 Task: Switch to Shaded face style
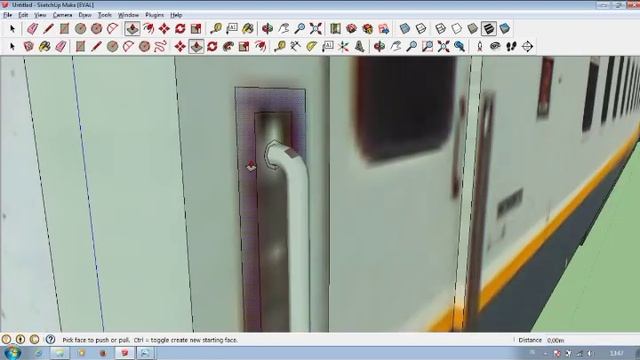click(472, 29)
